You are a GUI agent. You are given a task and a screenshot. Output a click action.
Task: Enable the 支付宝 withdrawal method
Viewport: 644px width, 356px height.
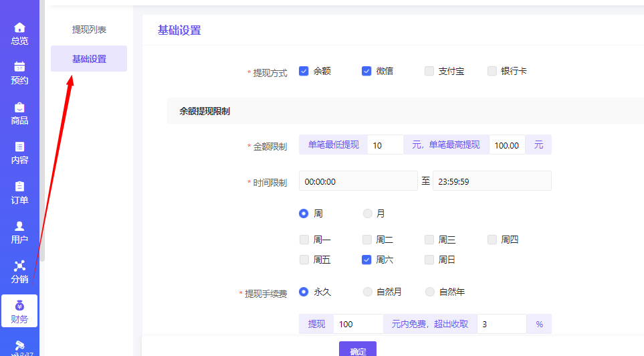tap(429, 71)
